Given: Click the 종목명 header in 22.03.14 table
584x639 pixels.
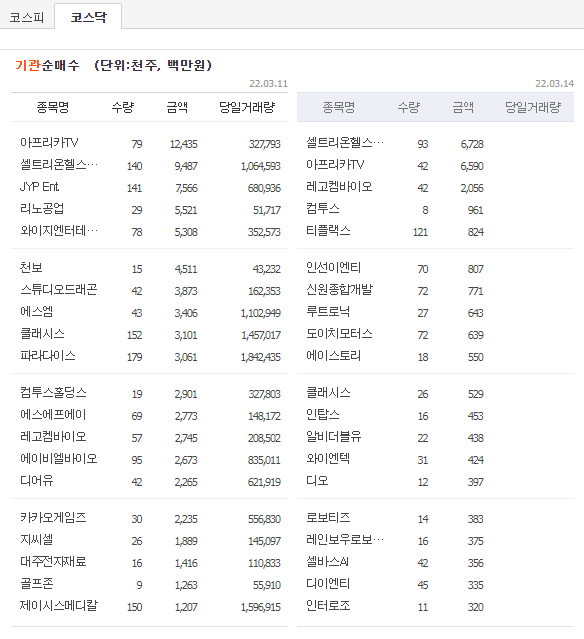Looking at the screenshot, I should click(x=339, y=107).
